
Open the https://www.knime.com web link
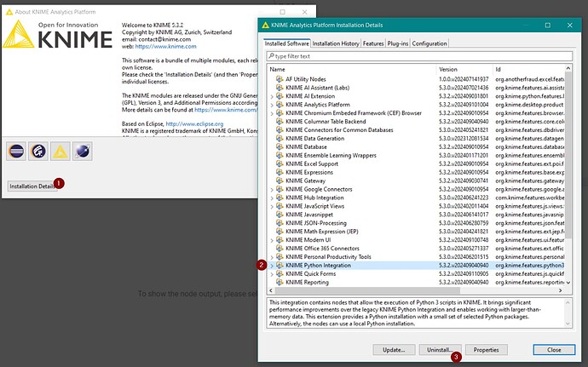tap(165, 47)
